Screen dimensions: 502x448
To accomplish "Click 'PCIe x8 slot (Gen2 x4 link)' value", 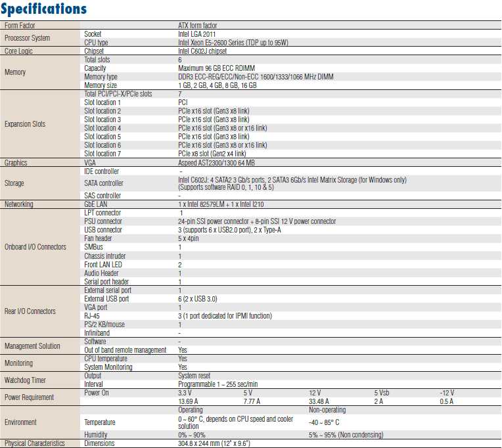I will click(212, 154).
